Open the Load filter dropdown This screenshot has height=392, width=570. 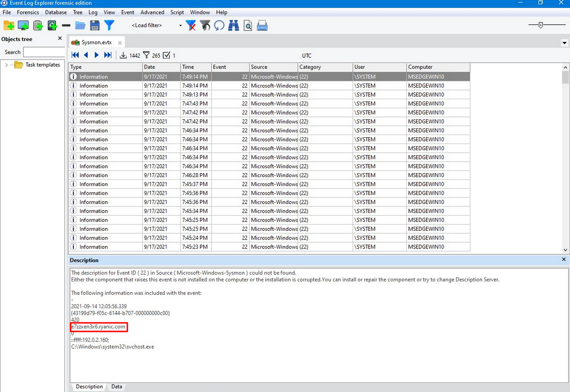pos(180,26)
